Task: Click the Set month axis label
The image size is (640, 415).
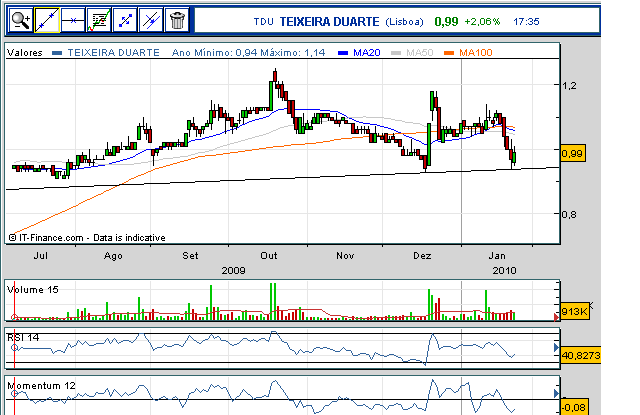Action: 190,256
